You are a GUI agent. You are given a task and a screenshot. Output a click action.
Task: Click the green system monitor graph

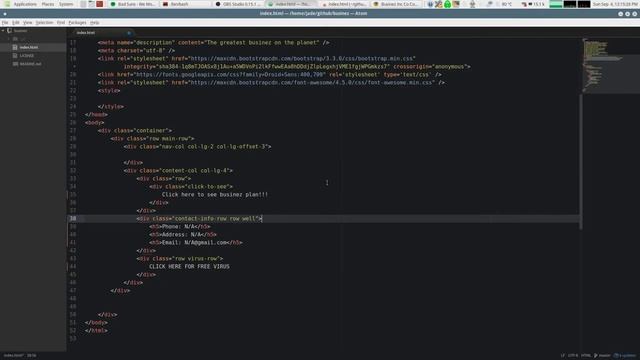[x=556, y=4]
